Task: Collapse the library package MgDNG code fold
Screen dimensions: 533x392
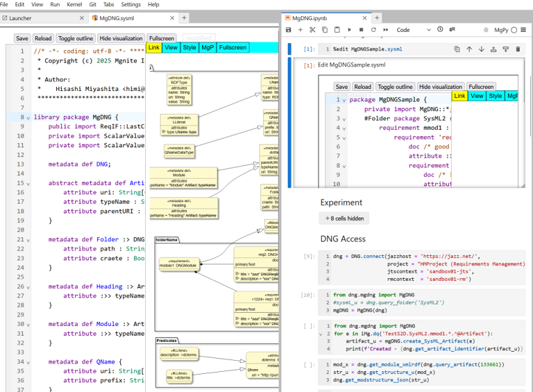Action: click(28, 117)
